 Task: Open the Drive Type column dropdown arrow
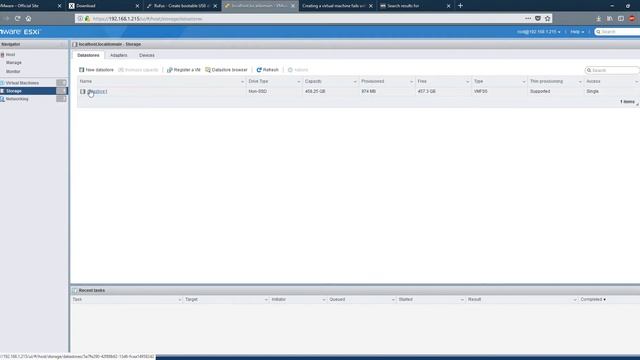pos(299,82)
